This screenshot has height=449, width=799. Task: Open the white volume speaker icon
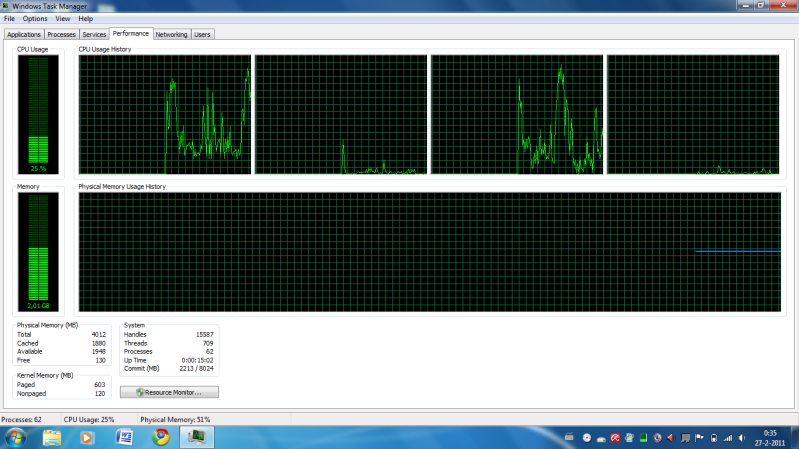[742, 438]
